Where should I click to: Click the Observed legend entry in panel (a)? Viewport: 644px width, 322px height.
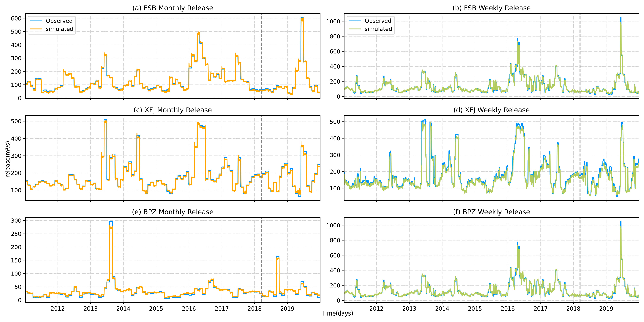tap(59, 21)
